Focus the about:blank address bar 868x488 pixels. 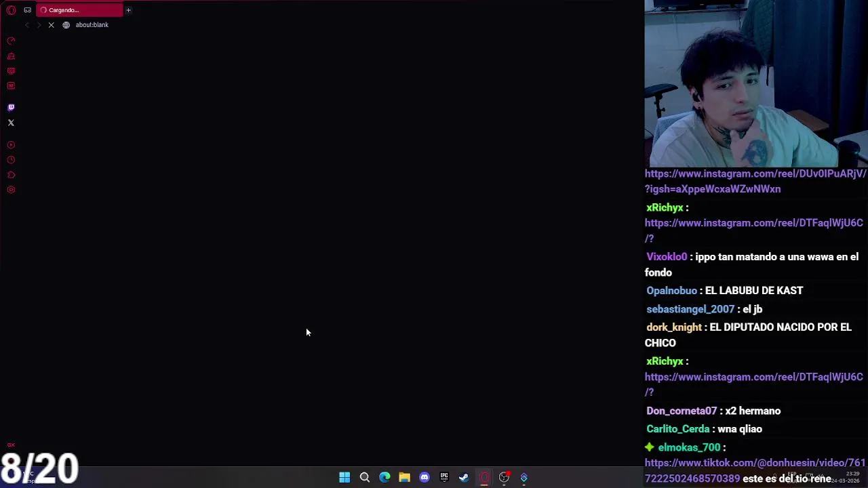(92, 25)
